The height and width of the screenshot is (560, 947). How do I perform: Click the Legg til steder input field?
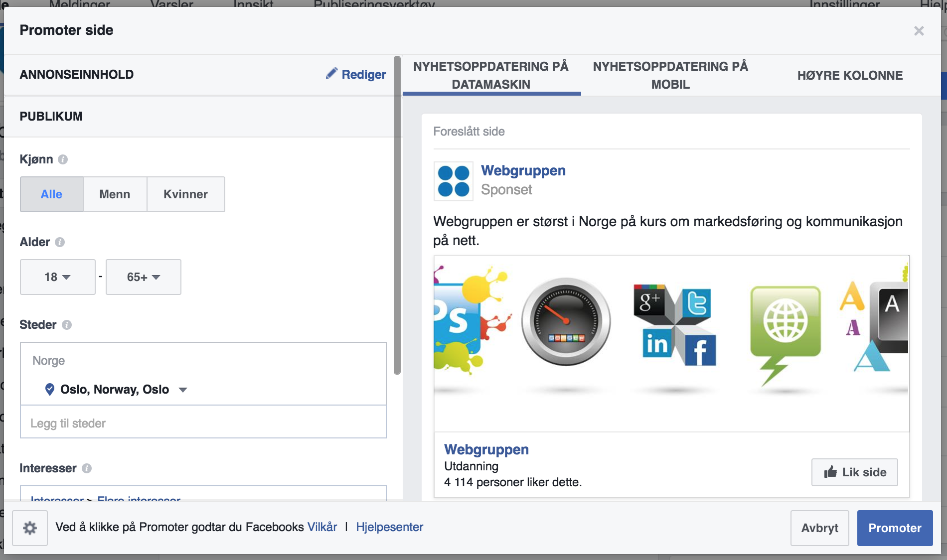[x=203, y=422]
